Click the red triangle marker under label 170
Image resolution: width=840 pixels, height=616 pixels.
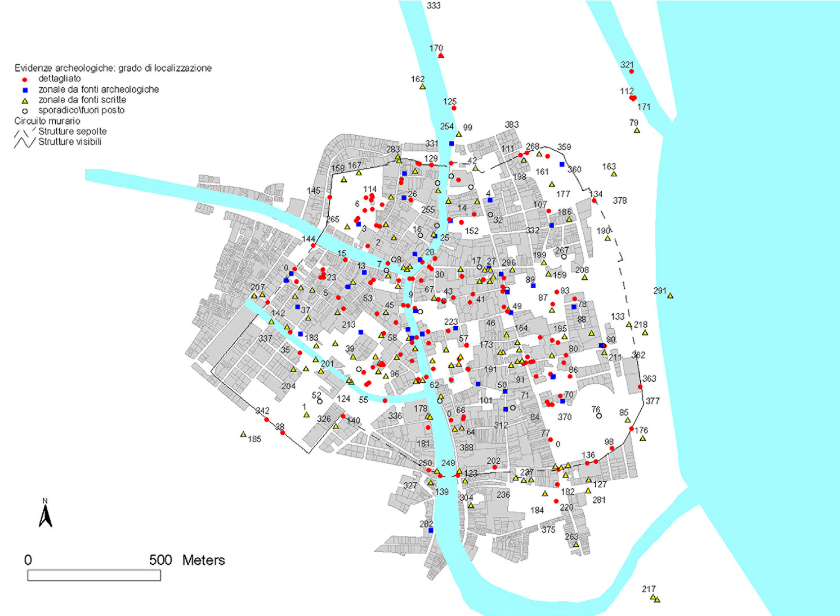click(441, 55)
